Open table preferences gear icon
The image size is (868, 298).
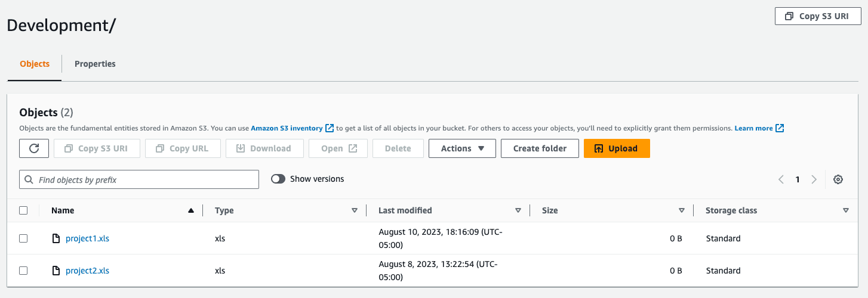(838, 179)
